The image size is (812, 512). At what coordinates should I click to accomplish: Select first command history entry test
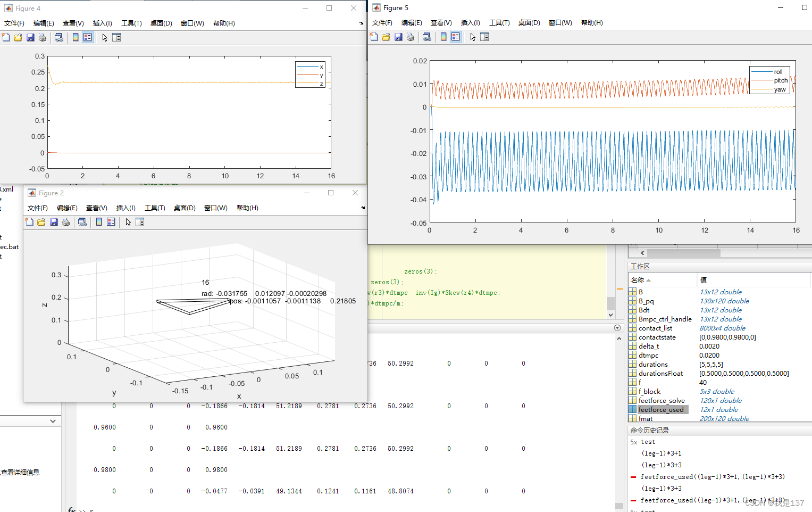[x=648, y=442]
